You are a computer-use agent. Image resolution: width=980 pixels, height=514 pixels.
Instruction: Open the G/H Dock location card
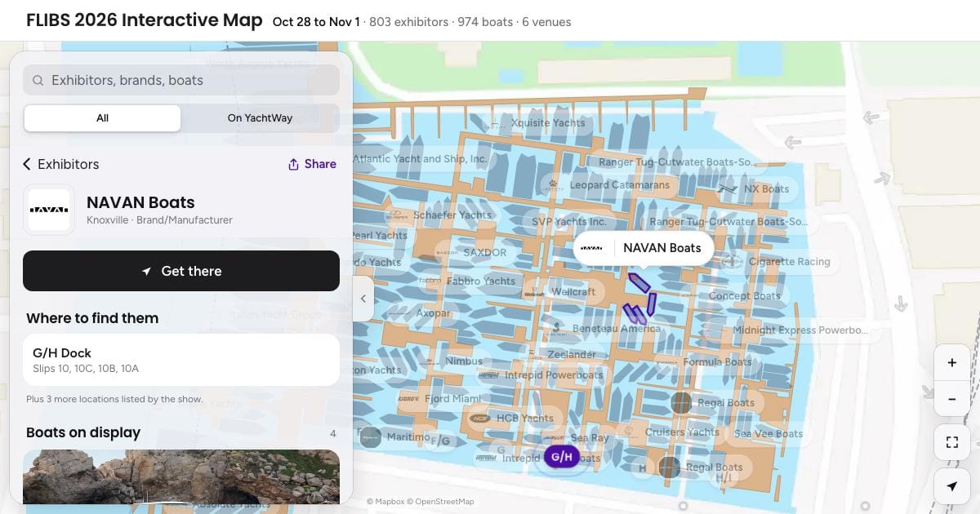pyautogui.click(x=181, y=360)
